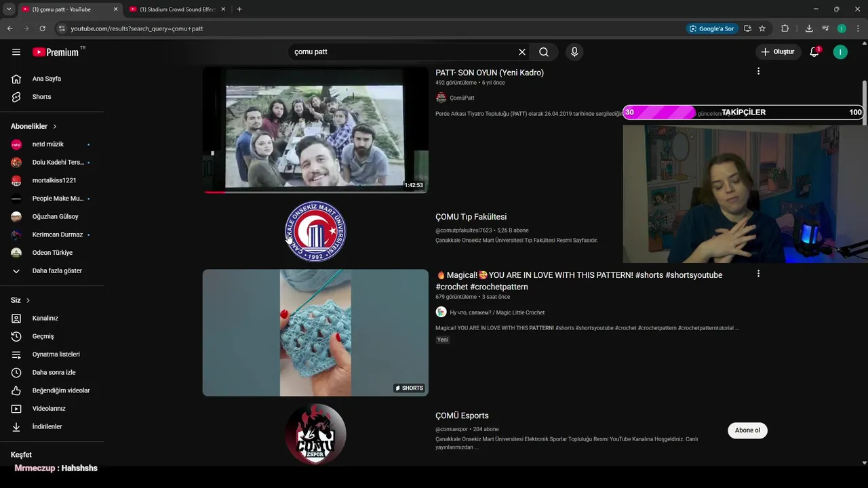Viewport: 868px width, 488px height.
Task: Click the PATT SON OYUN video thumbnail
Action: tap(315, 129)
